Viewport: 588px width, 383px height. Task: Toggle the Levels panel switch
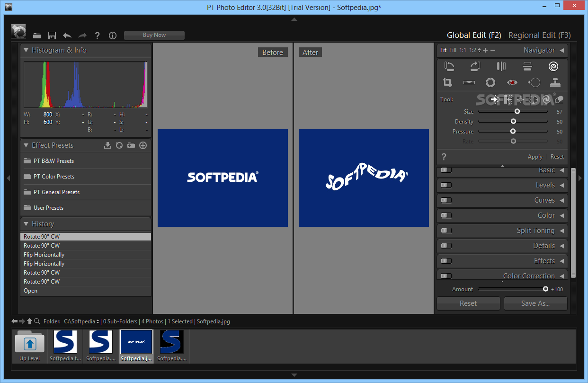coord(446,185)
